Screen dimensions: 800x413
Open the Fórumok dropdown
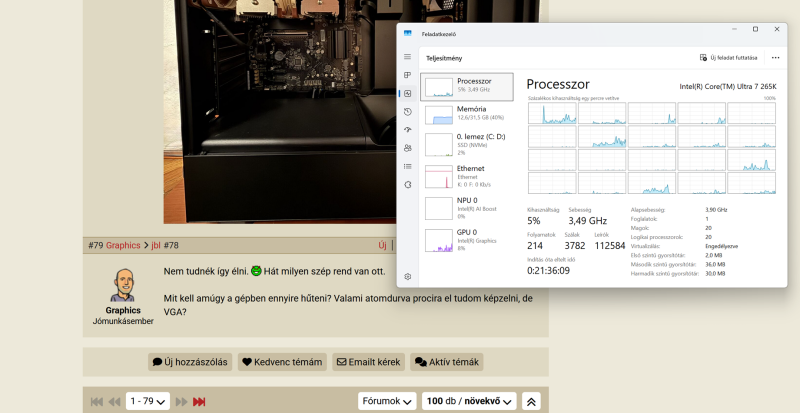click(x=387, y=401)
